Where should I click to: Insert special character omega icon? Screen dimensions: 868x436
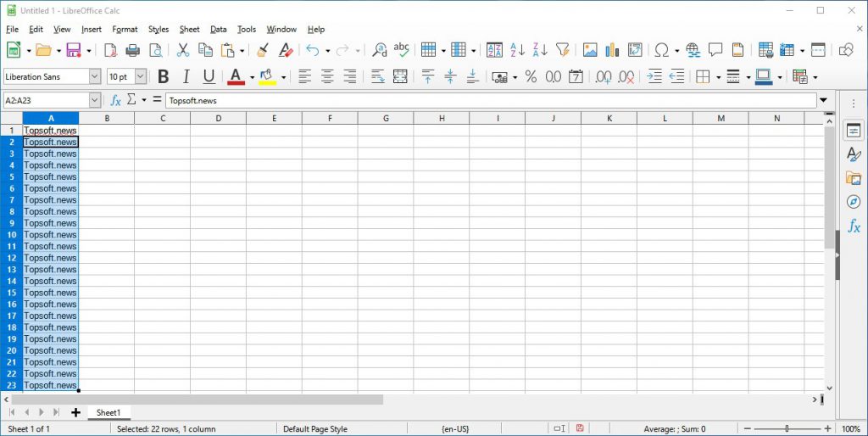[661, 50]
